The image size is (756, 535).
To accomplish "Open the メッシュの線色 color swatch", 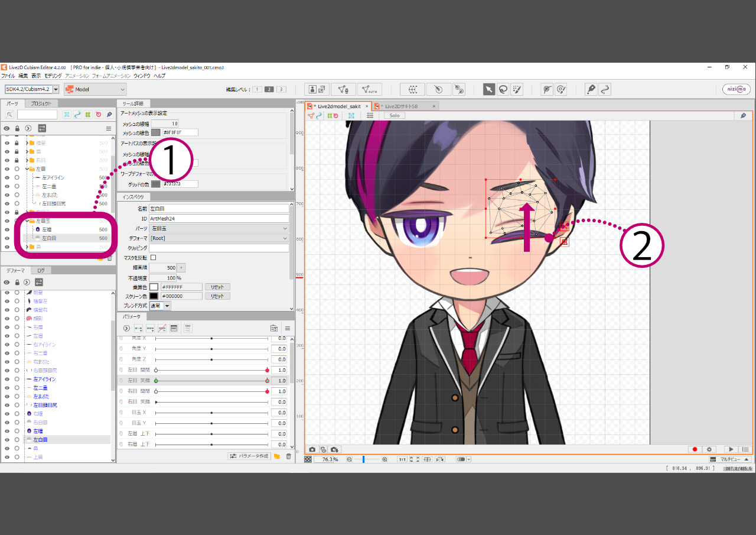I will 155,132.
